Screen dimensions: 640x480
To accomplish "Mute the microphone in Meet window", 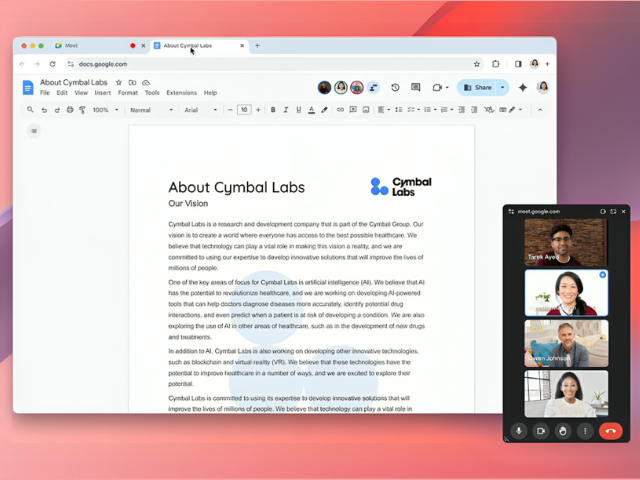I will 519,431.
